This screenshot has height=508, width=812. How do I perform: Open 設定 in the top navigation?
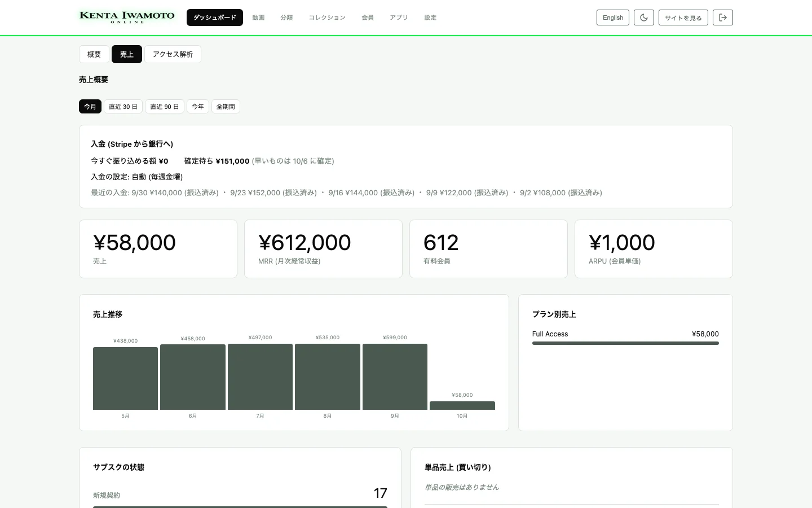[430, 17]
